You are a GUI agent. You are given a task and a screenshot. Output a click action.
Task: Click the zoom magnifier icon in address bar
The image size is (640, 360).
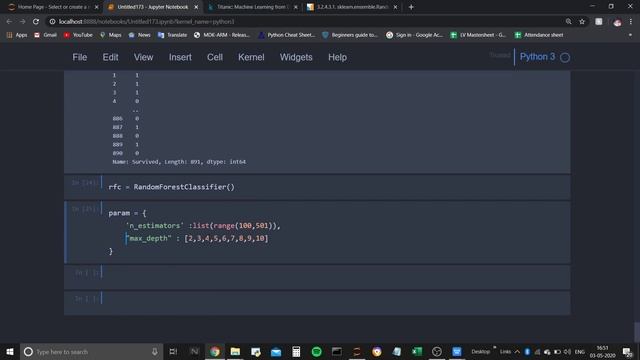[x=569, y=21]
